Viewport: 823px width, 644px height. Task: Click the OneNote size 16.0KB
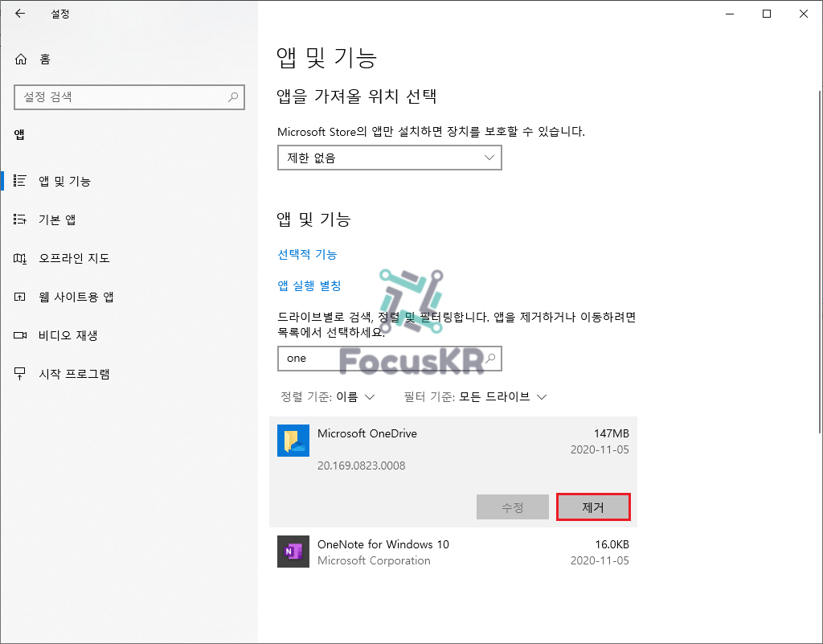point(612,544)
